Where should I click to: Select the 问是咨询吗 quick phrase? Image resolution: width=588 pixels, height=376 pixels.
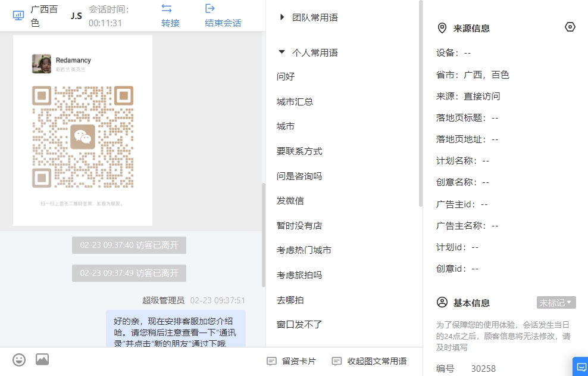pos(299,176)
